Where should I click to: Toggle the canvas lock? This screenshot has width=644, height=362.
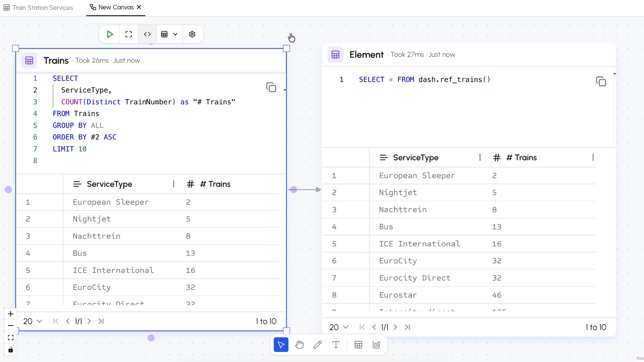pos(11,350)
